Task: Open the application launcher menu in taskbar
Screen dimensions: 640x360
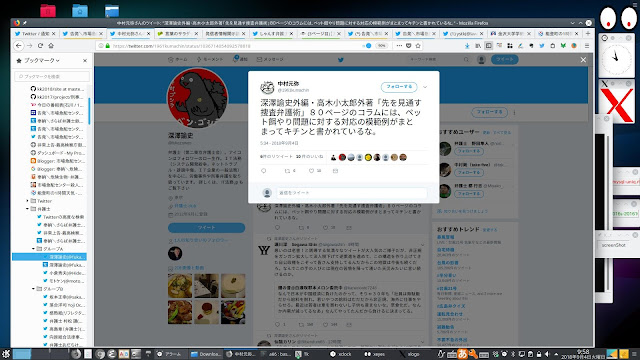Action: coord(5,354)
